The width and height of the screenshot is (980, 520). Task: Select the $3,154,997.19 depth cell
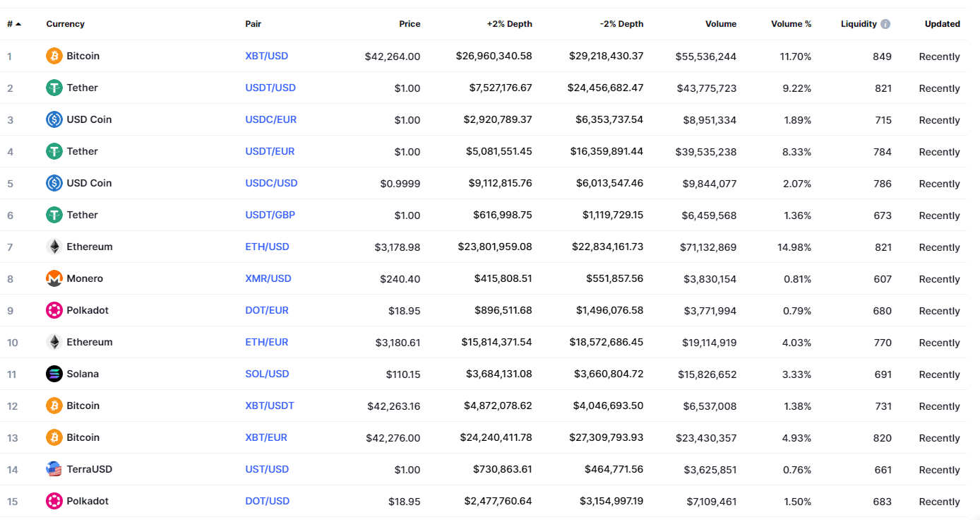611,501
